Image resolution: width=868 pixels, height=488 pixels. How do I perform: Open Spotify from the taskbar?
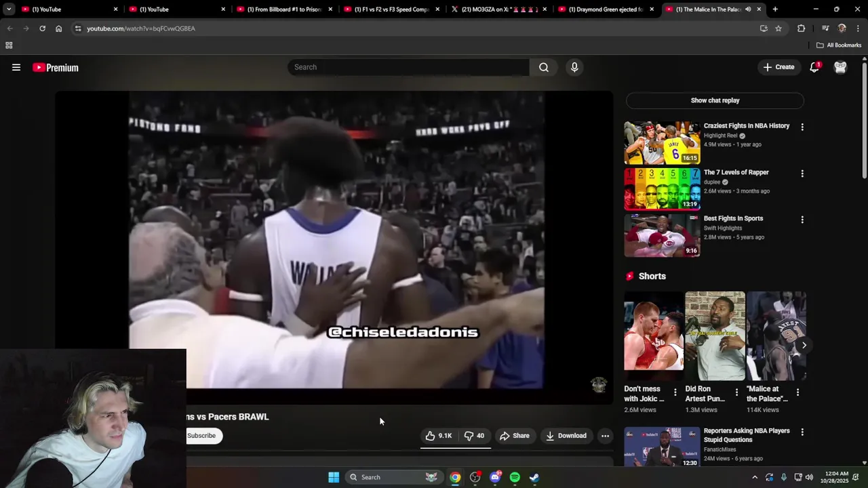[x=515, y=477]
